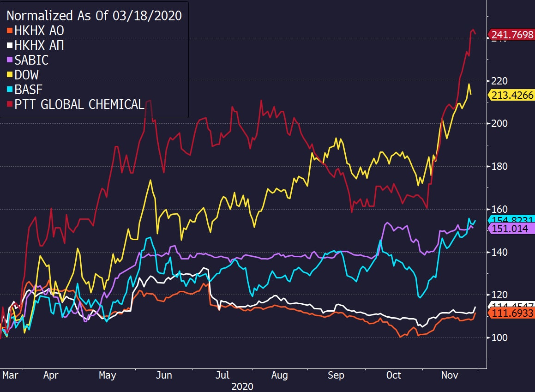Screen dimensions: 535x392
Task: Select the PTT GLOBAL CHEMICAL legend label
Action: (x=79, y=104)
